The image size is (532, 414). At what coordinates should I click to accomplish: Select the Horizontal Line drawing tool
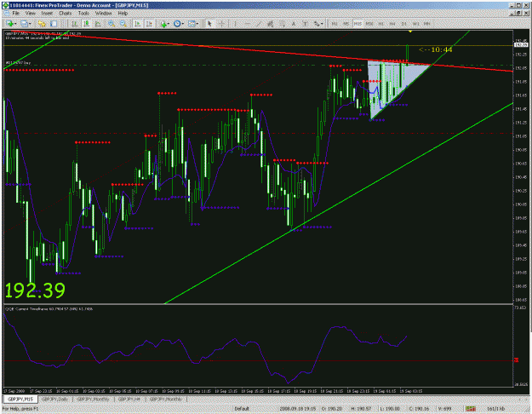[x=248, y=24]
